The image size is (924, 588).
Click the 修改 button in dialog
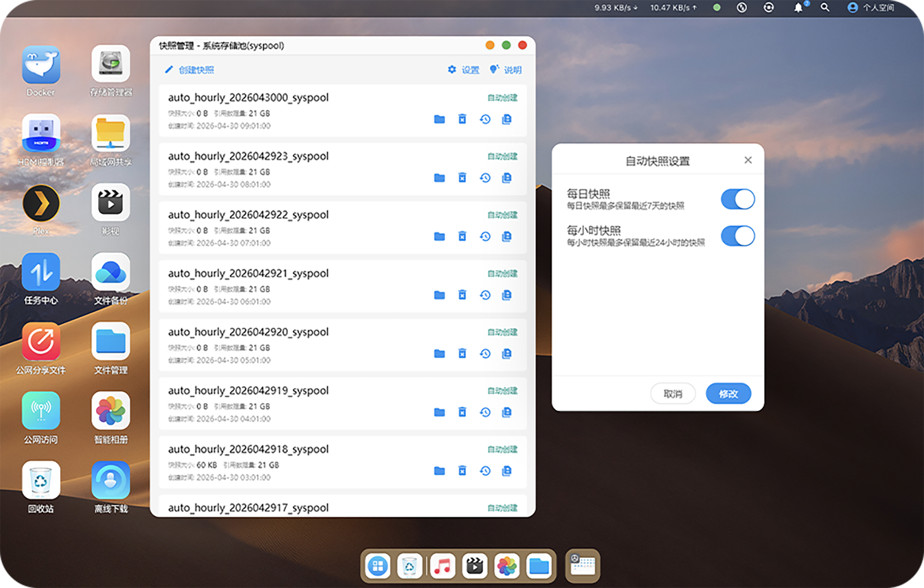click(x=728, y=393)
